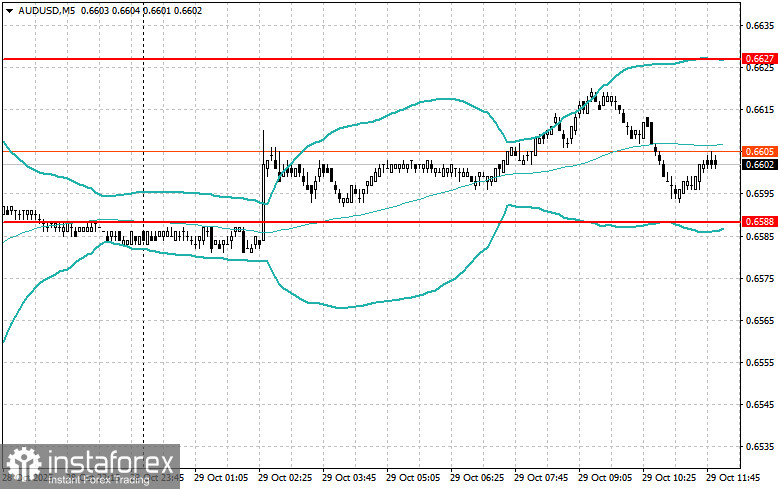This screenshot has width=781, height=489.
Task: Click the 29 Oct 07:45 time label
Action: click(x=541, y=478)
